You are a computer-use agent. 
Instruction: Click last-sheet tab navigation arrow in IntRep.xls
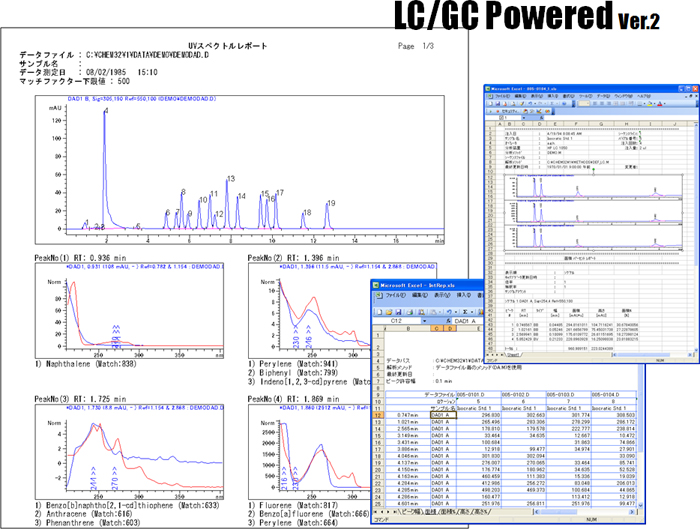(394, 512)
